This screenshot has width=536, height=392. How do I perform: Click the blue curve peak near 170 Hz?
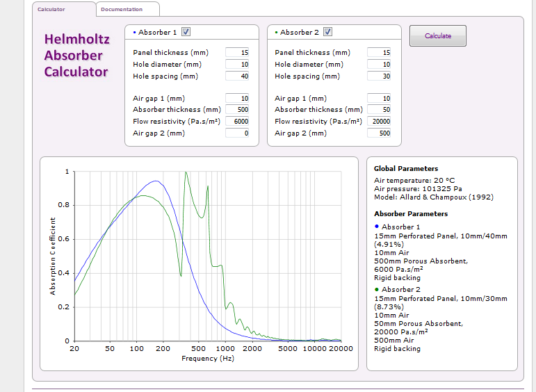[x=156, y=181]
